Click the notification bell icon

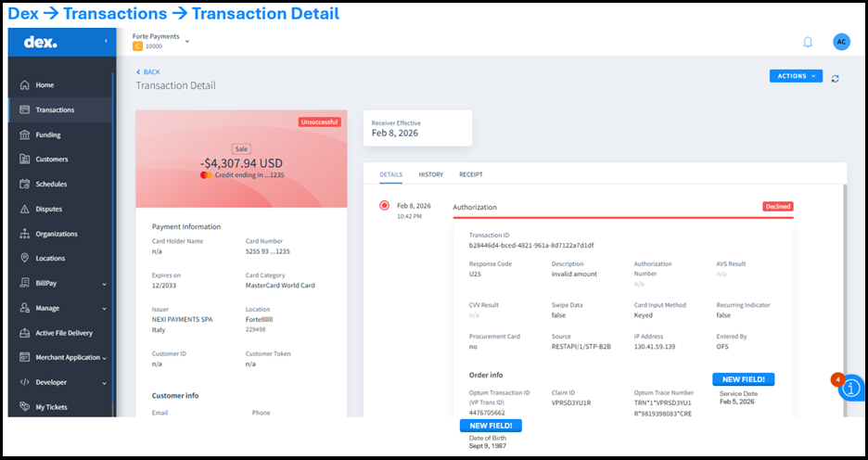click(808, 42)
